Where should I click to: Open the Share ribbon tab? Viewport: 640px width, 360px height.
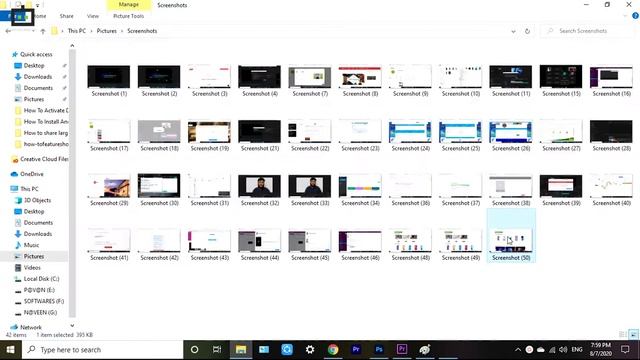(67, 16)
